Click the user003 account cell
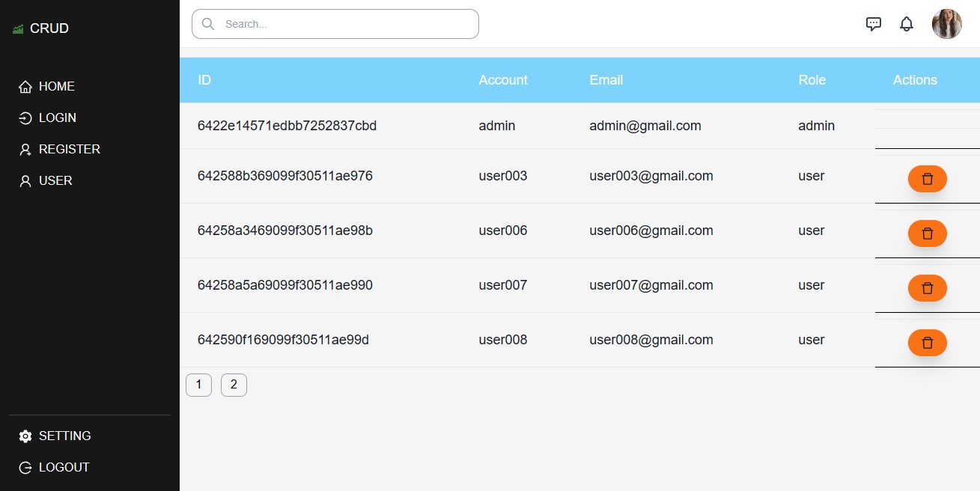 pos(503,176)
